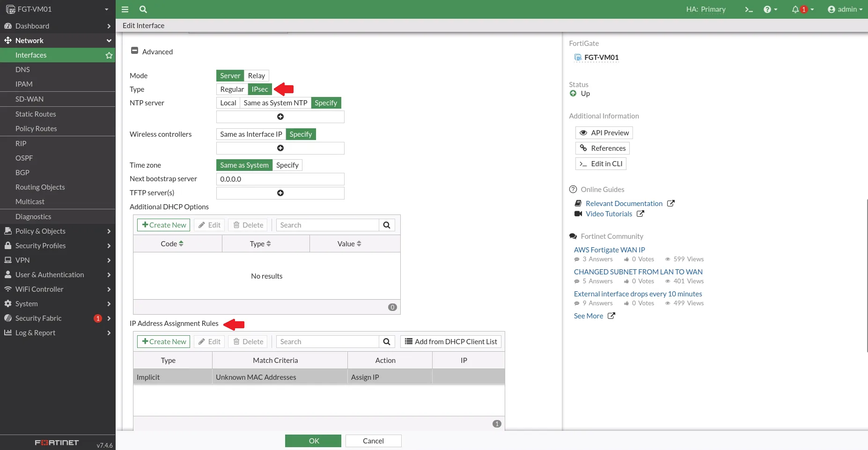Add an NTP server with plus icon
The image size is (868, 450).
(280, 117)
